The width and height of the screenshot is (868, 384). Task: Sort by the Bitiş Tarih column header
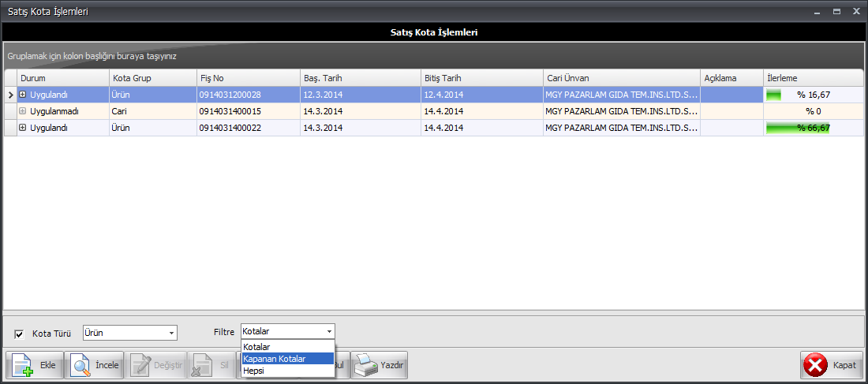482,78
